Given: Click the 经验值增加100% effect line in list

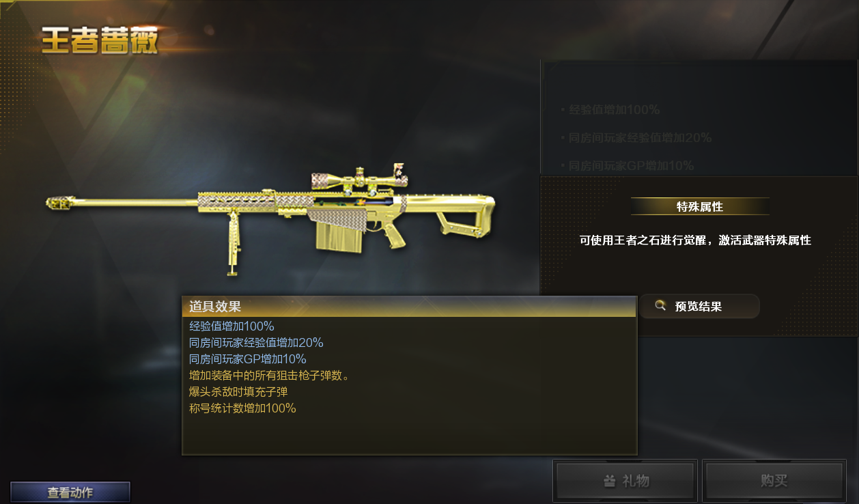Looking at the screenshot, I should pyautogui.click(x=232, y=326).
